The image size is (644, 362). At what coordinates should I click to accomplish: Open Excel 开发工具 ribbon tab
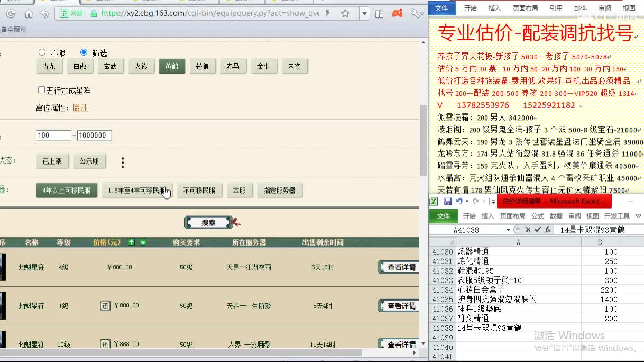point(617,216)
